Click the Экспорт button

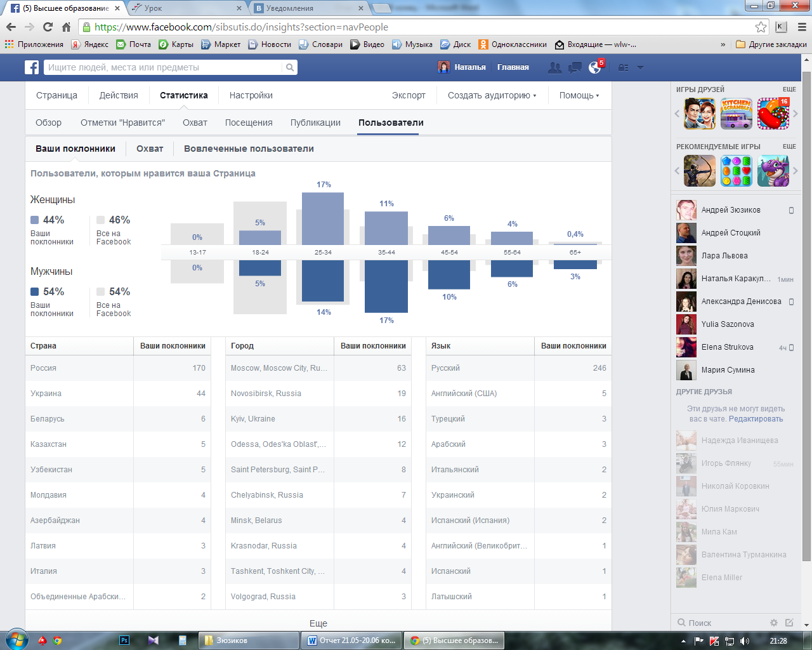pos(409,95)
